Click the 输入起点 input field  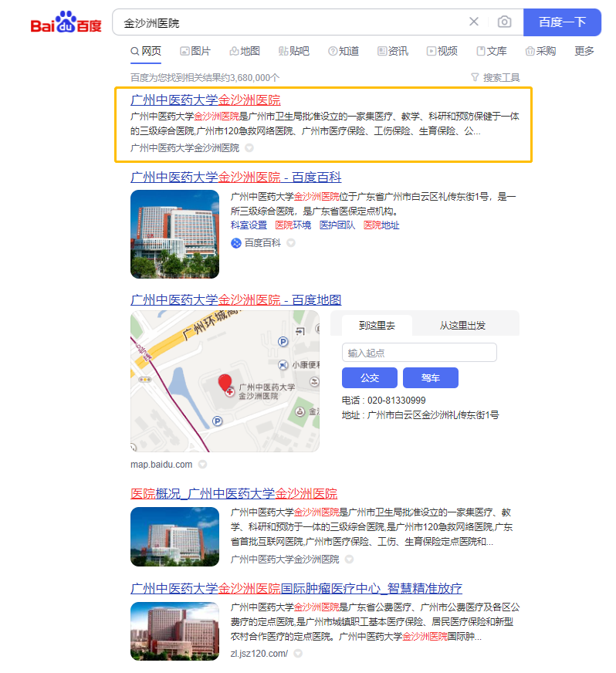point(419,353)
